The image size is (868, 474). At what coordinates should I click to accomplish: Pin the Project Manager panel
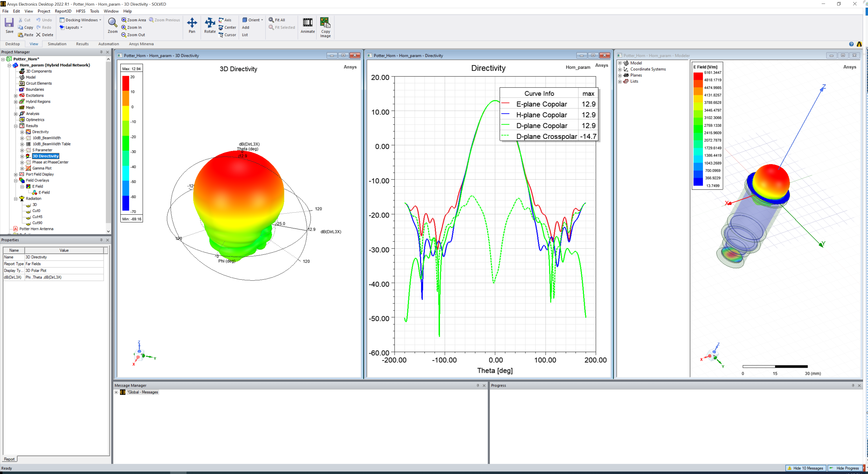[101, 52]
